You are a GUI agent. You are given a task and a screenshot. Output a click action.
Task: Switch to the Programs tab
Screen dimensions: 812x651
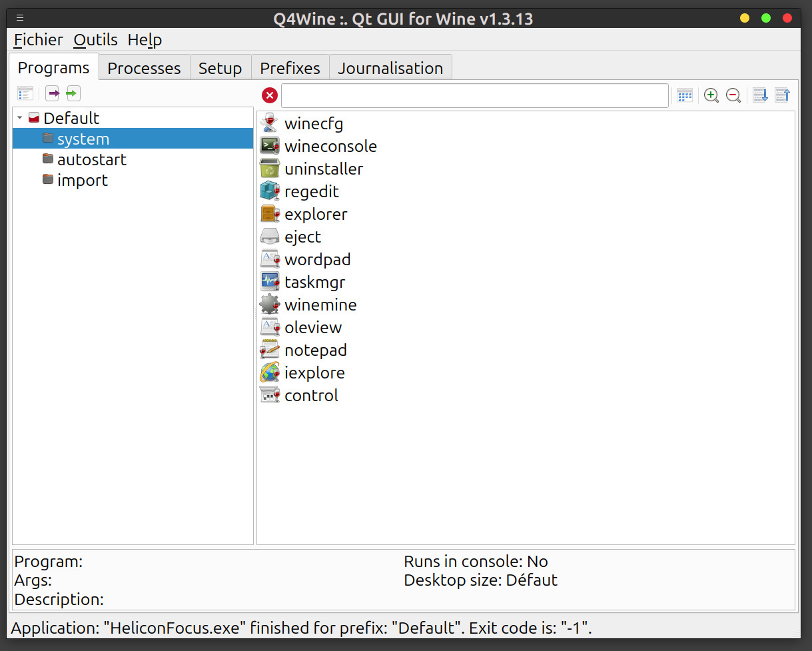53,67
